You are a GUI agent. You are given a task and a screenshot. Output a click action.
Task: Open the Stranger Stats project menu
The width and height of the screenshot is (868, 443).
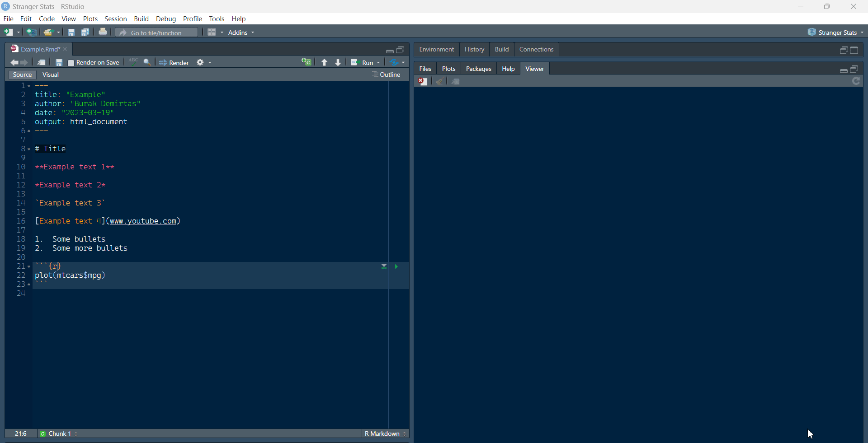(x=835, y=33)
